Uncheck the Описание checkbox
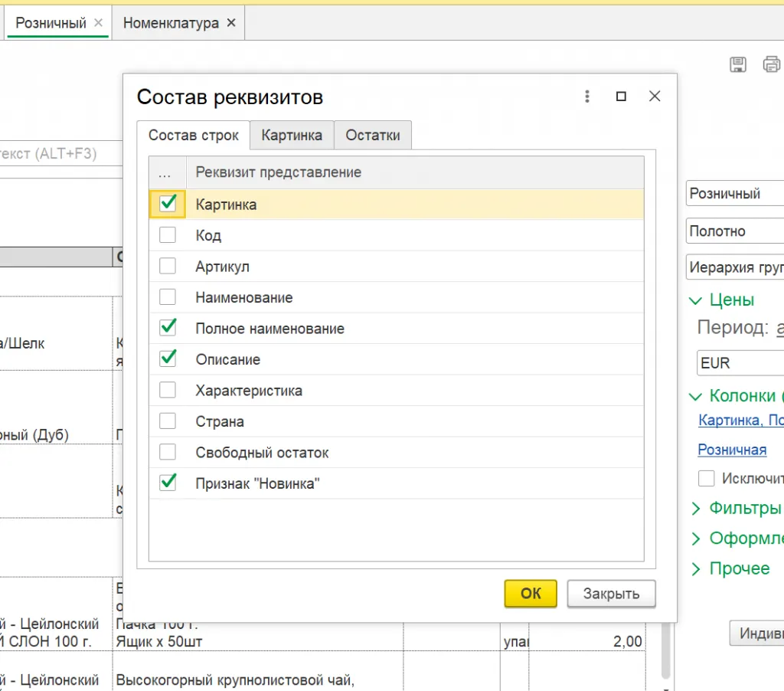This screenshot has width=784, height=691. tap(168, 359)
